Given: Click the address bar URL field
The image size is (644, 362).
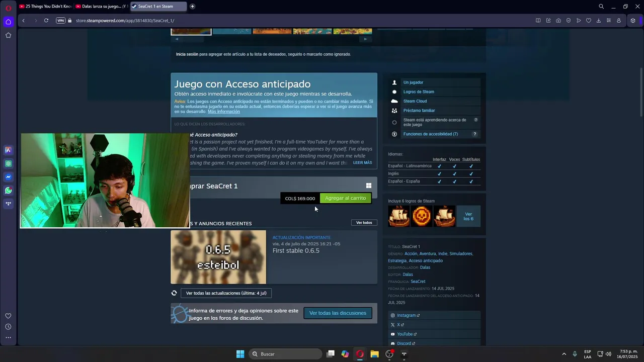Looking at the screenshot, I should [302, 21].
